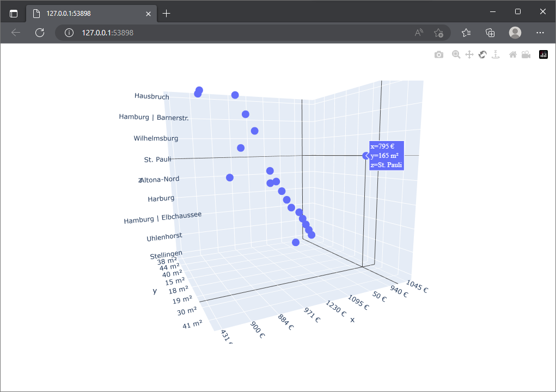Reset camera to last save via camera-reel icon

tap(526, 54)
